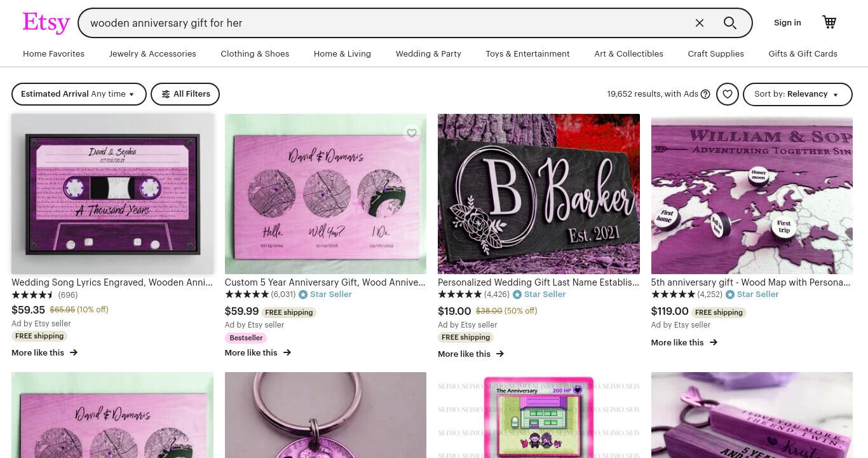Open the cassette tape product image

[112, 194]
